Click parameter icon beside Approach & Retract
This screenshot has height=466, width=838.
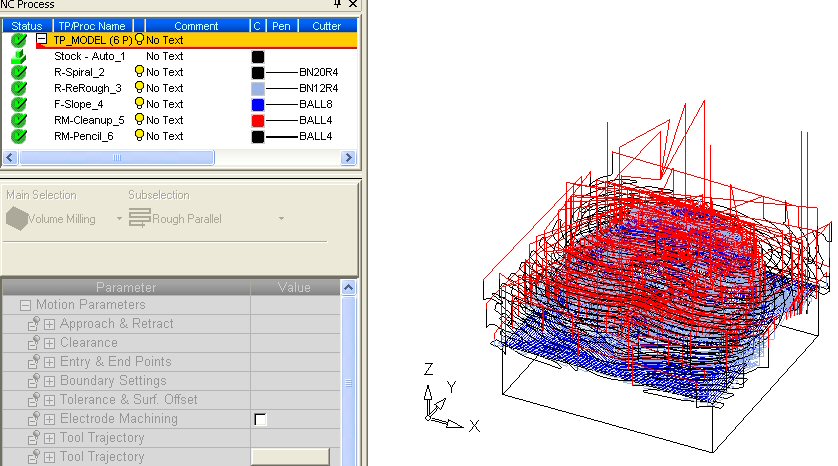[x=32, y=324]
